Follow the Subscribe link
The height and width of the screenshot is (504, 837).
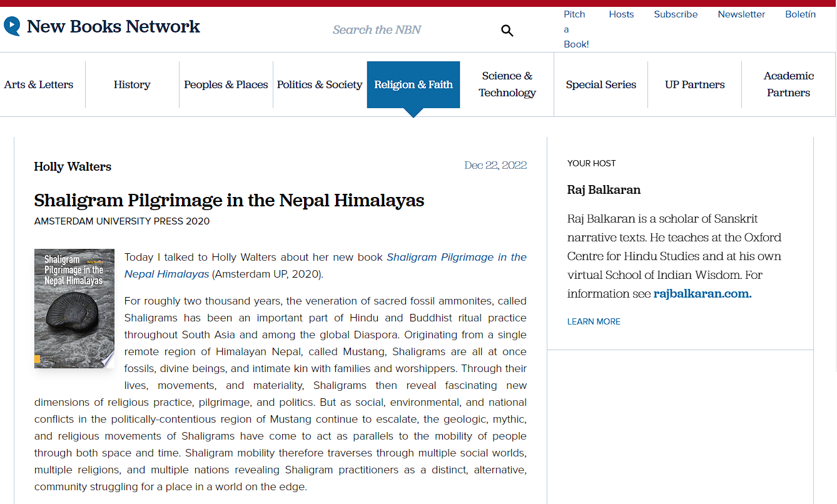pos(676,14)
